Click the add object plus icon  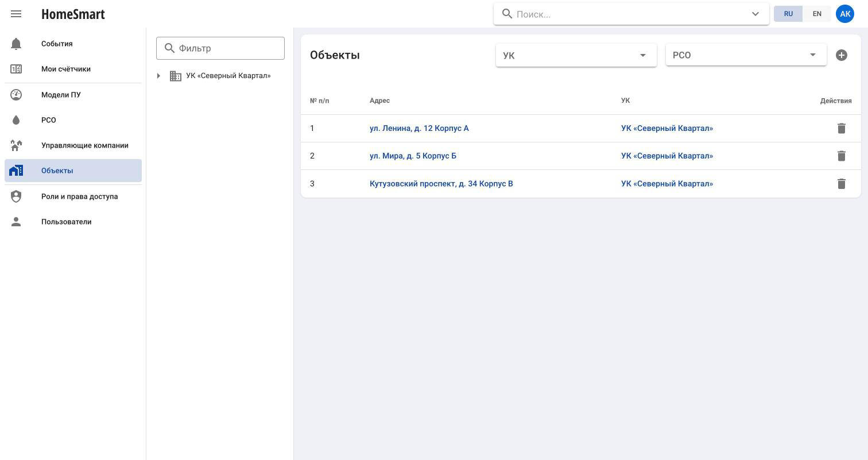click(842, 55)
